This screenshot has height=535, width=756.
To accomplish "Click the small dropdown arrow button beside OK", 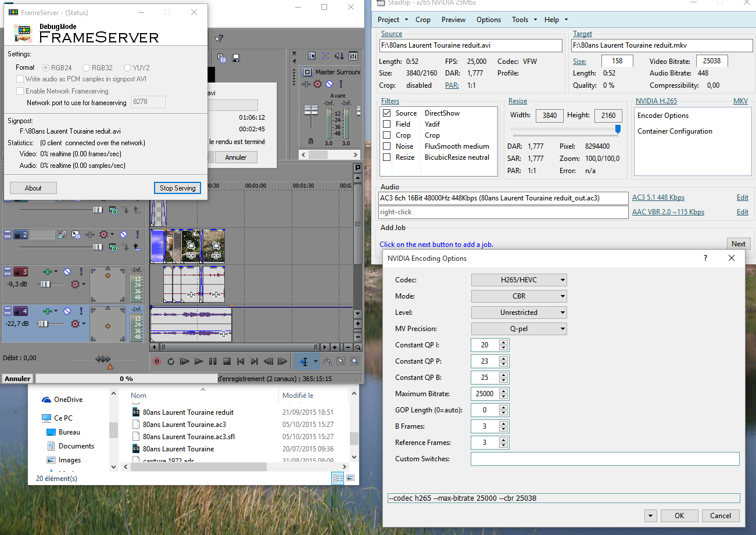I will coord(651,516).
